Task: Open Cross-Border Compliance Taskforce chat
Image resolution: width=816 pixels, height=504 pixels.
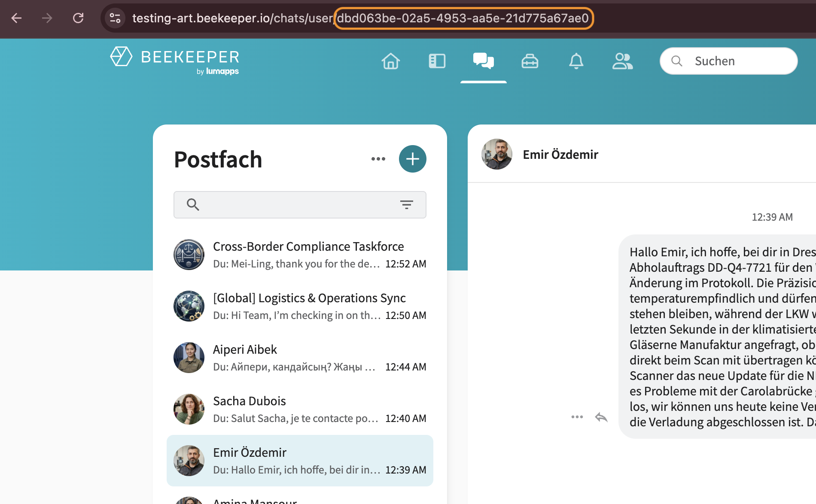Action: click(300, 255)
